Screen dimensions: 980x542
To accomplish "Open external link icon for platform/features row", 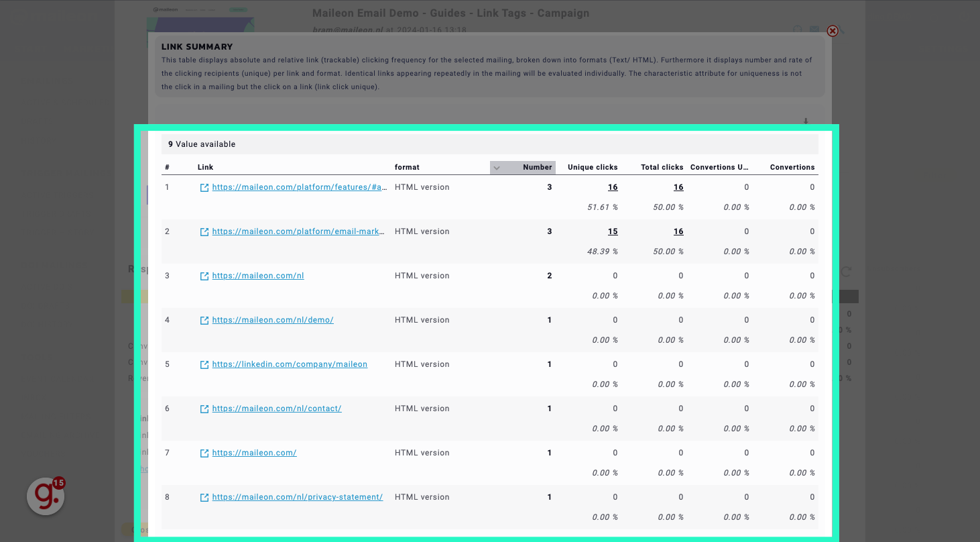I will pos(204,188).
